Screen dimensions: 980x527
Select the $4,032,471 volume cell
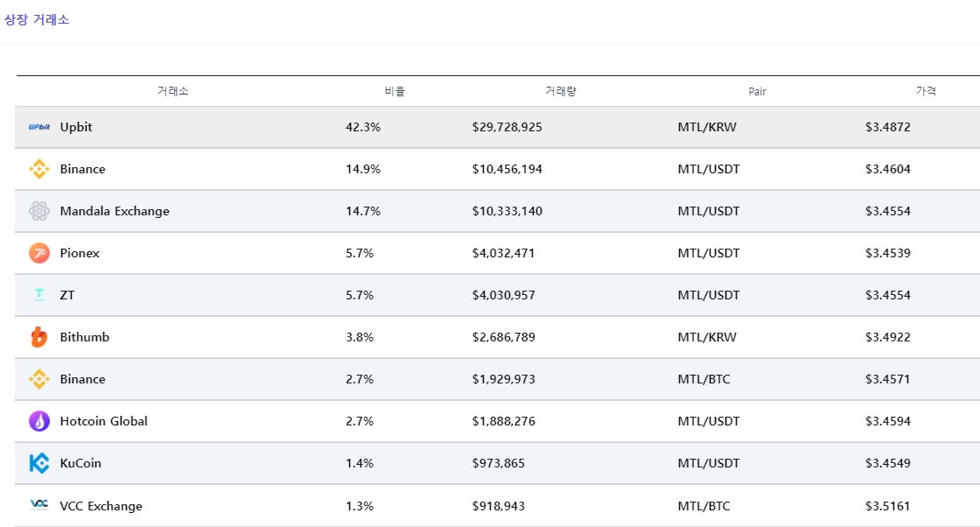coord(503,253)
